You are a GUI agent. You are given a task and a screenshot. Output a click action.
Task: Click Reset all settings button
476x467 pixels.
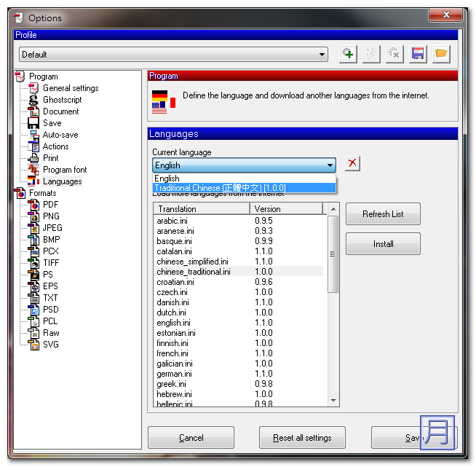(x=302, y=438)
